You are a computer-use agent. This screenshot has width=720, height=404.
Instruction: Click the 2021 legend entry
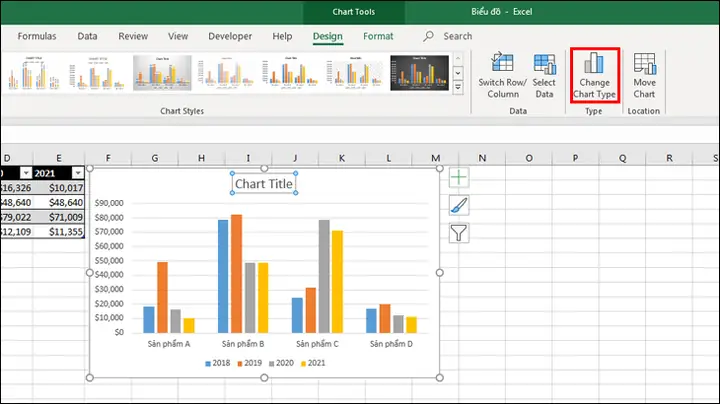point(313,363)
